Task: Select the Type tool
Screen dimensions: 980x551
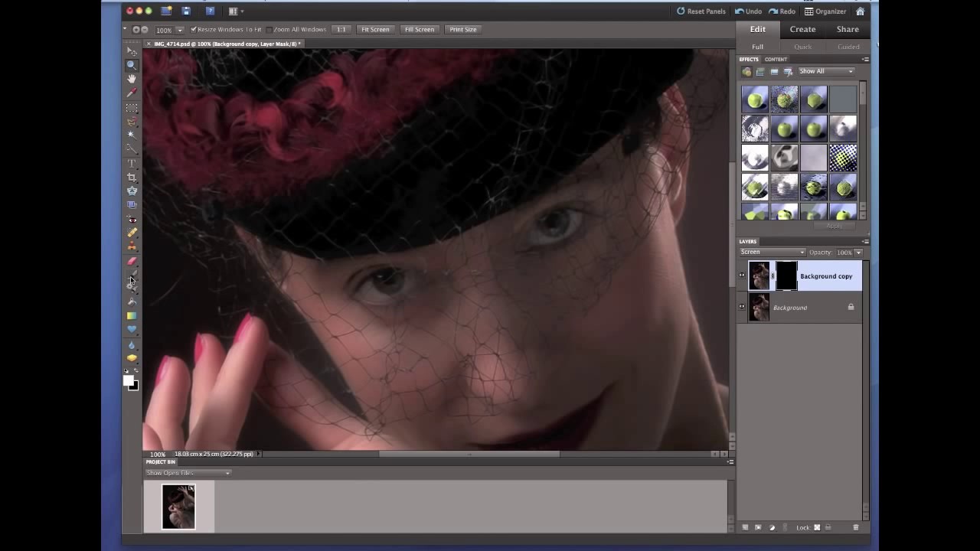Action: 132,163
